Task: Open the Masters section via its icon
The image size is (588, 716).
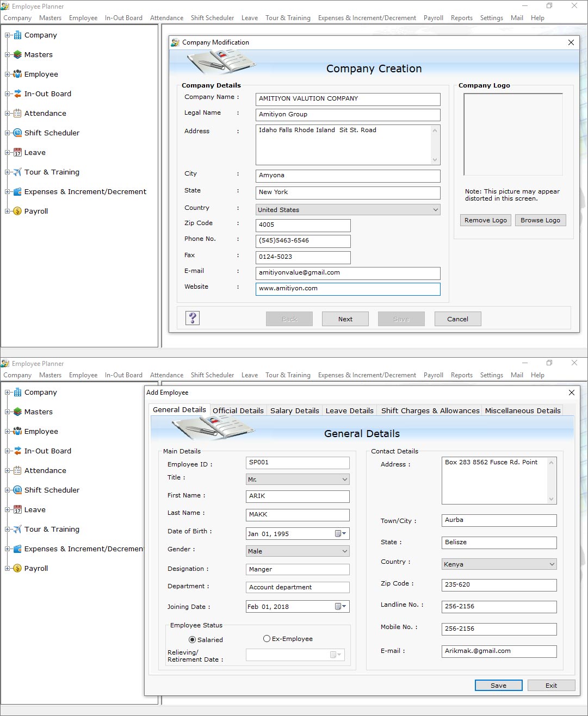Action: point(17,54)
